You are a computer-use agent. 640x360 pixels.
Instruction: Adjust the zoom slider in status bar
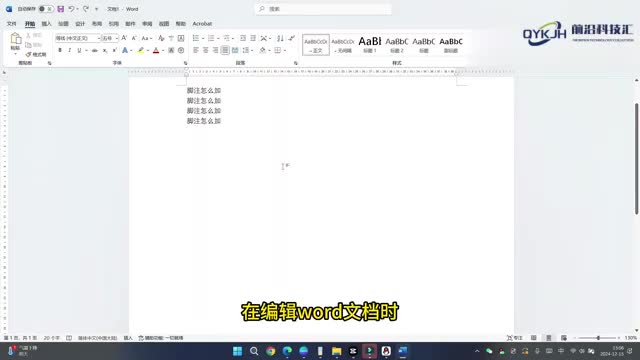click(598, 338)
